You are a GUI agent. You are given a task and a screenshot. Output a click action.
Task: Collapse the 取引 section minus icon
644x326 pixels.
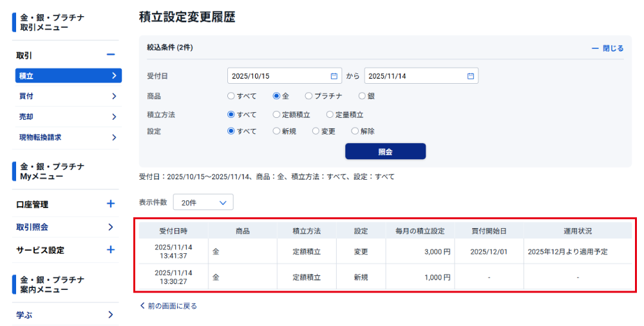[x=111, y=55]
